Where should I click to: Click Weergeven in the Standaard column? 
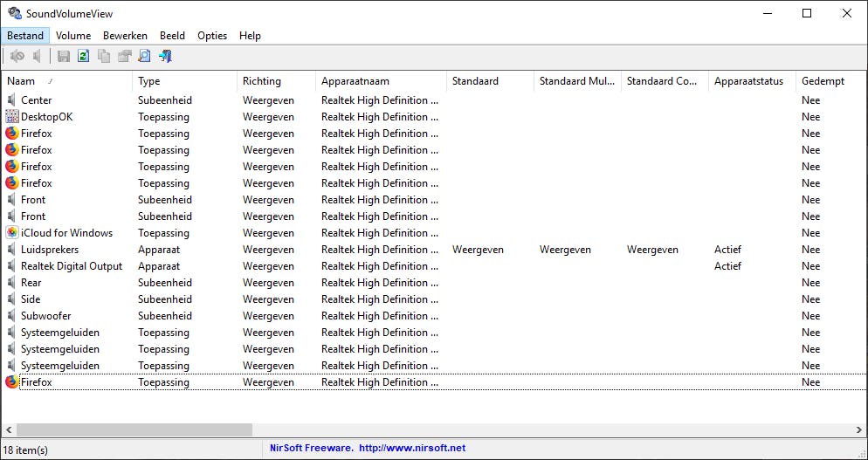(x=478, y=250)
